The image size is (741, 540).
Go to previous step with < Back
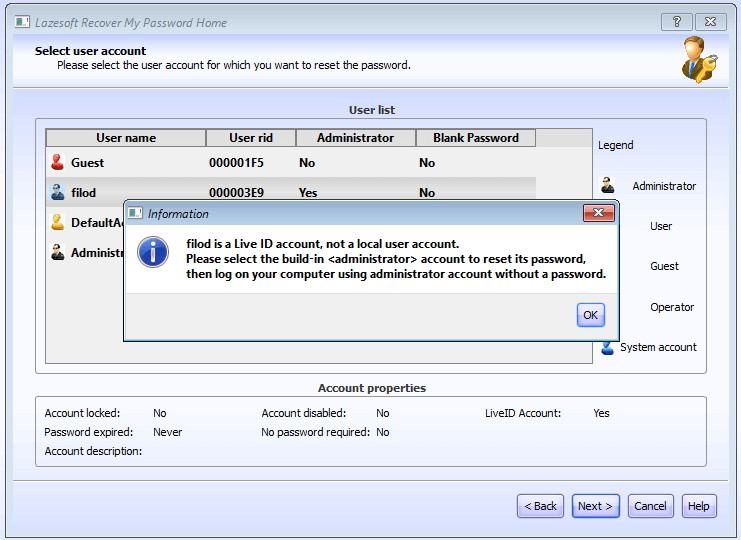540,506
